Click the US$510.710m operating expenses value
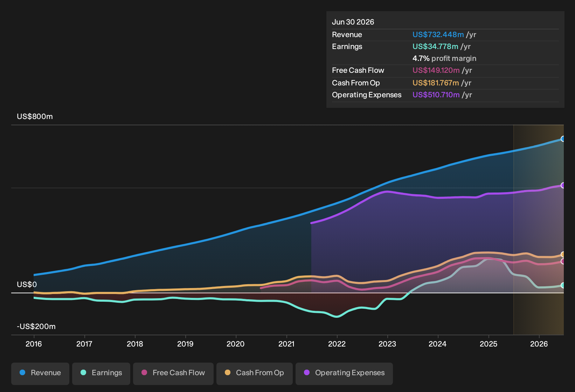575x392 pixels. (x=436, y=95)
